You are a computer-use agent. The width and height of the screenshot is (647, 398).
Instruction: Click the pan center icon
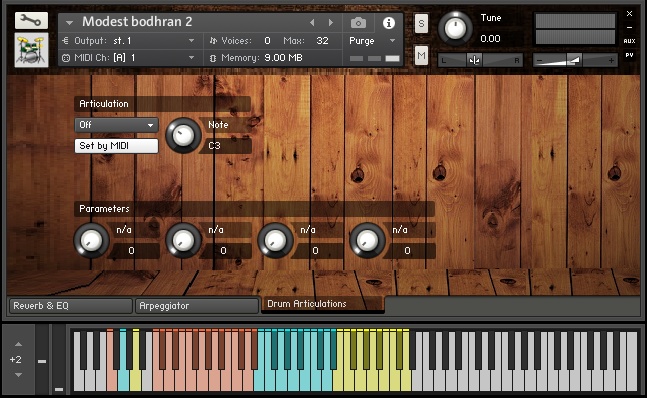click(474, 61)
